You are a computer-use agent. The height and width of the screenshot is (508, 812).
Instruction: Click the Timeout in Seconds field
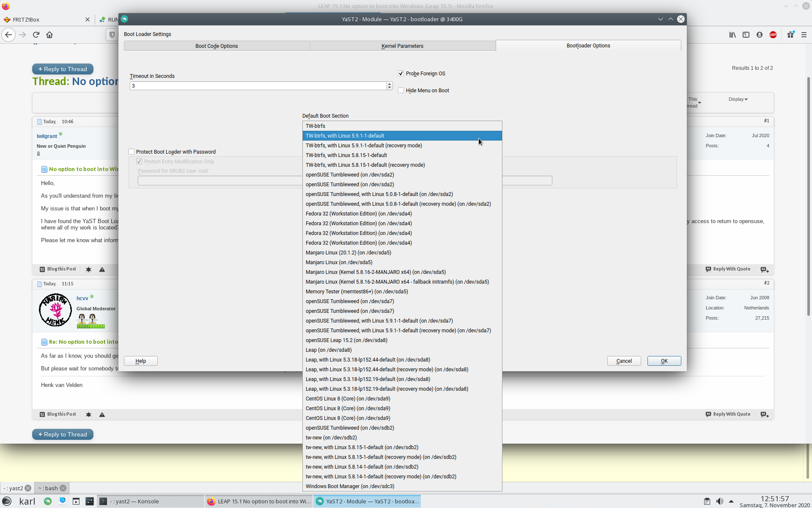(x=258, y=86)
